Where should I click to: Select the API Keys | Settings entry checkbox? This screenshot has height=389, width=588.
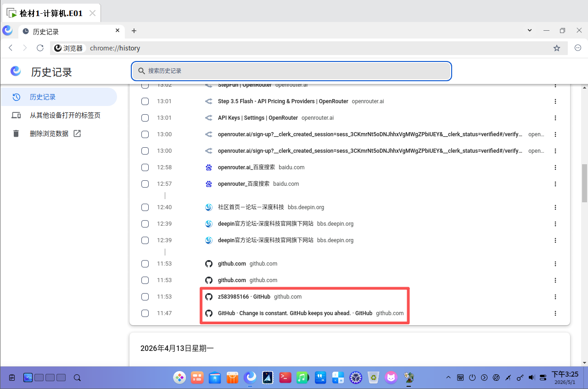[145, 118]
